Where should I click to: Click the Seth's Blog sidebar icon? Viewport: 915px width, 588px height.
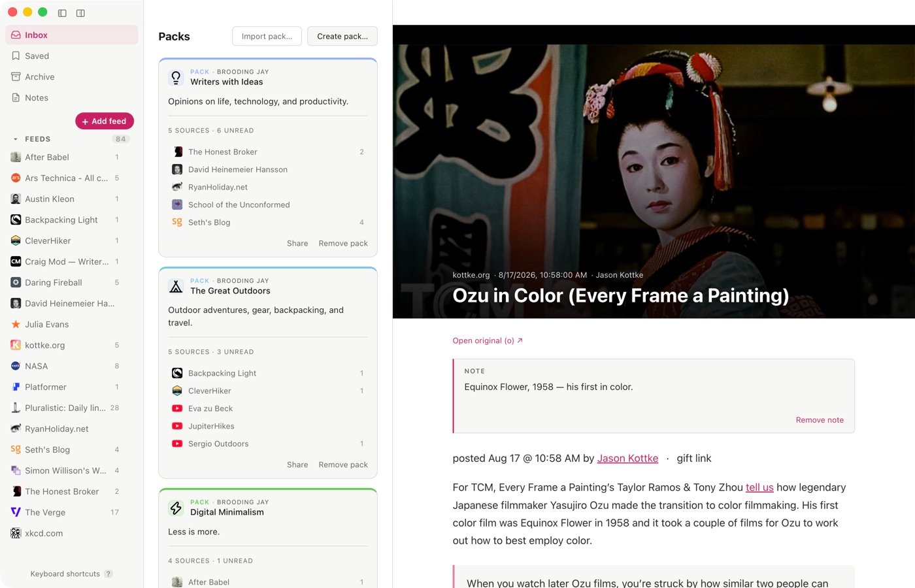tap(16, 449)
